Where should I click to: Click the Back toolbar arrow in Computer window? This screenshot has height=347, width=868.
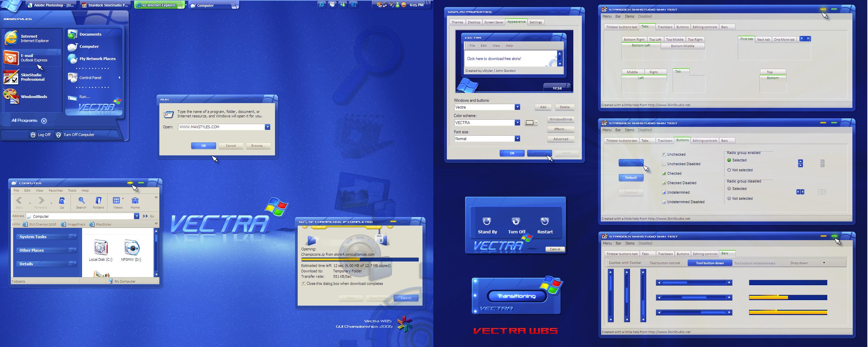pyautogui.click(x=19, y=200)
